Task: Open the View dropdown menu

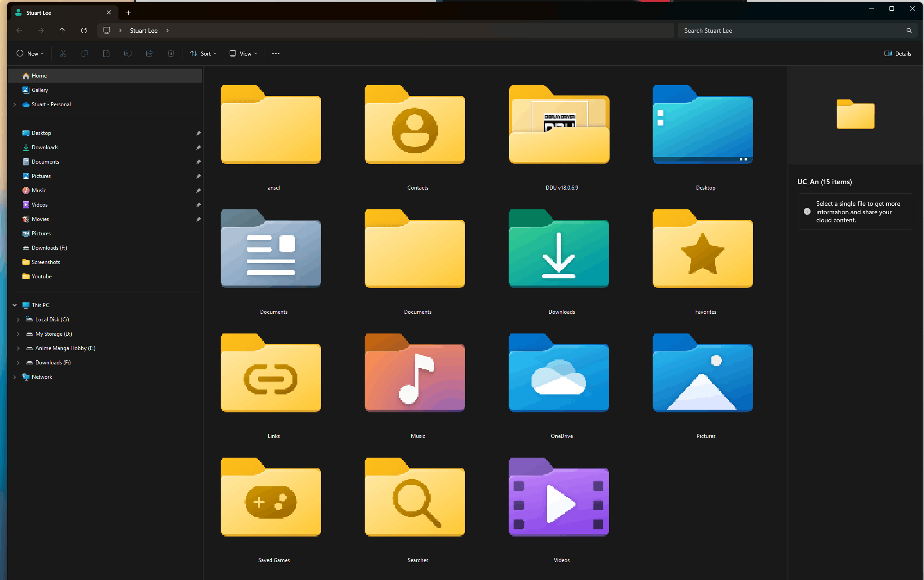Action: [244, 53]
